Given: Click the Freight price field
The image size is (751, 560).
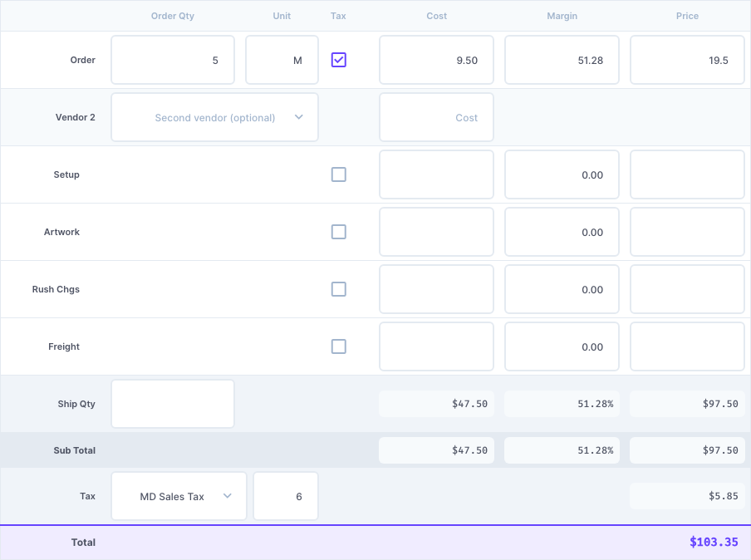Looking at the screenshot, I should click(687, 346).
